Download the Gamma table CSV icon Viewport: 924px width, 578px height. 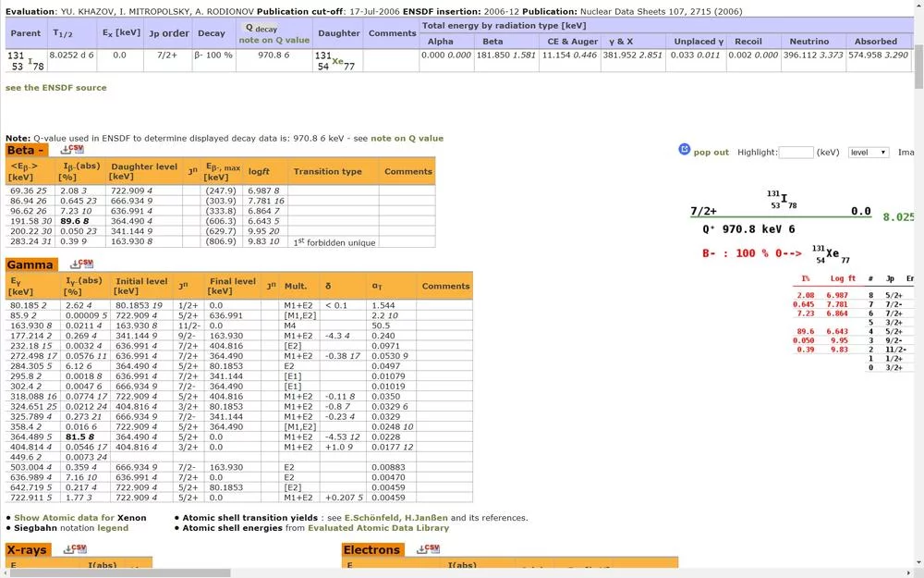(81, 264)
